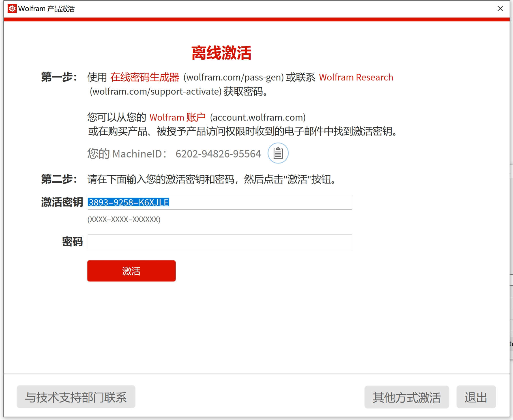Image resolution: width=513 pixels, height=420 pixels.
Task: Click the account.wolfram.com URL text
Action: (x=258, y=117)
